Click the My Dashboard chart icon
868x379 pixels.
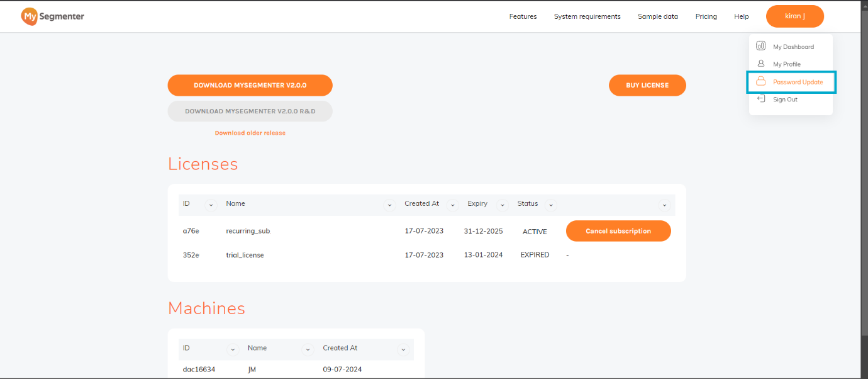(x=760, y=46)
